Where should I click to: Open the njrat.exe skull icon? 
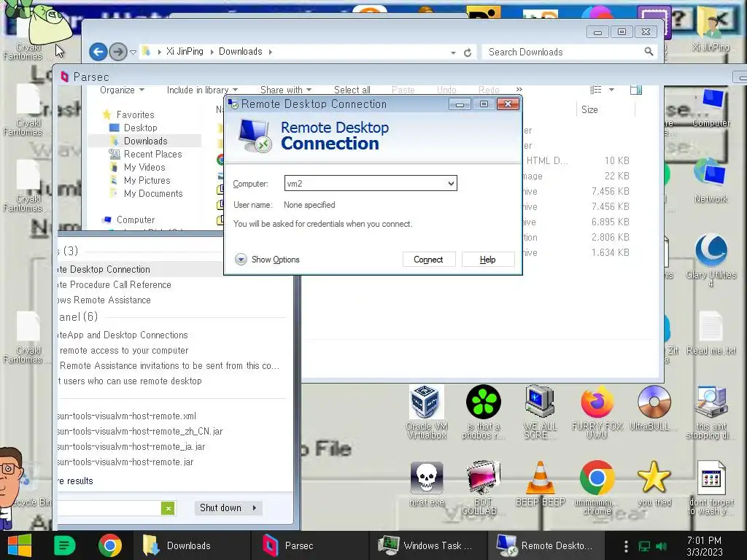pyautogui.click(x=426, y=483)
